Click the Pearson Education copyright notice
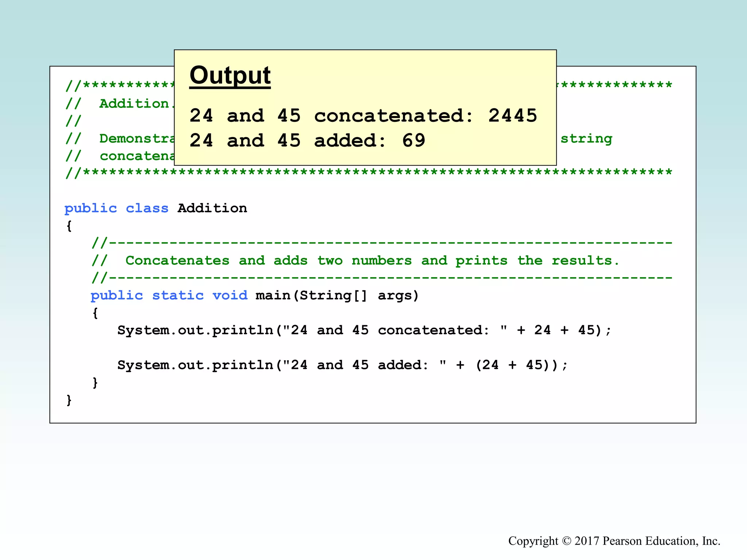The width and height of the screenshot is (747, 560). tap(614, 541)
